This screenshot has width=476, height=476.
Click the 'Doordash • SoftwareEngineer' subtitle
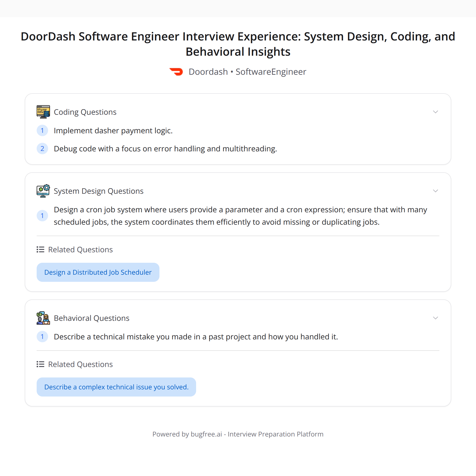pos(247,72)
